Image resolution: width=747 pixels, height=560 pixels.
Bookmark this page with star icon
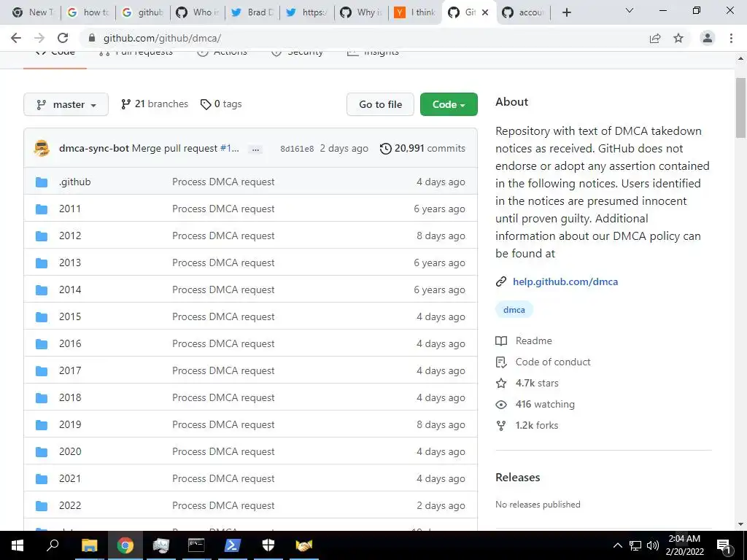[x=678, y=38]
